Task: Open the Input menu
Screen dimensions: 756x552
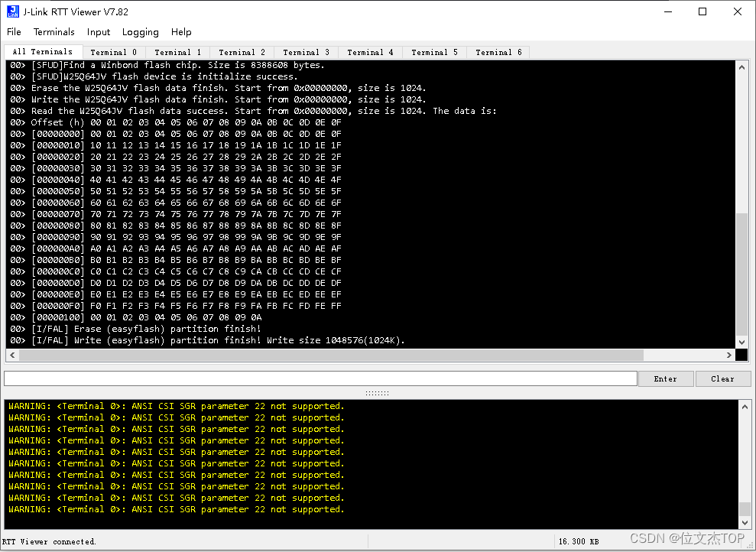Action: (x=98, y=32)
